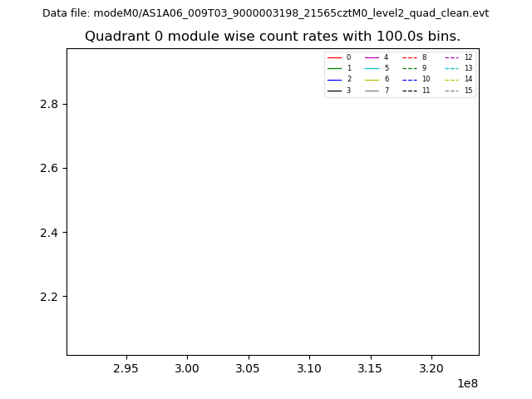Viewport: 532px width, 399px height.
Task: Click the red dashed legend line for module 8
Action: click(410, 57)
